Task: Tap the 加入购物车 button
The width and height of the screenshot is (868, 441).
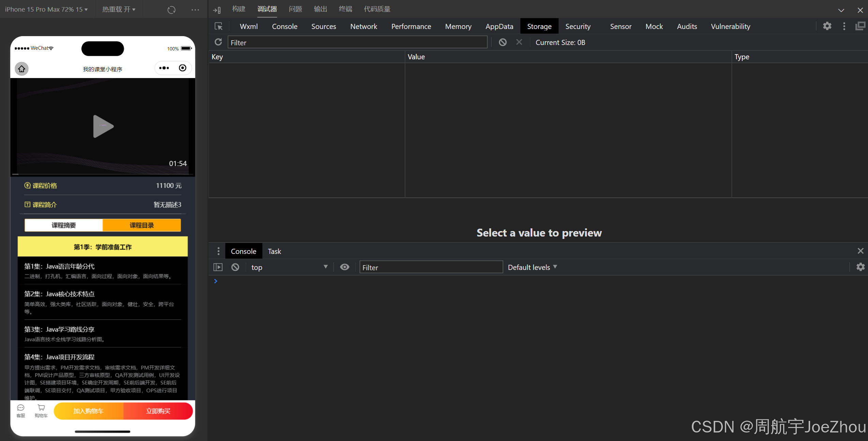Action: (89, 411)
